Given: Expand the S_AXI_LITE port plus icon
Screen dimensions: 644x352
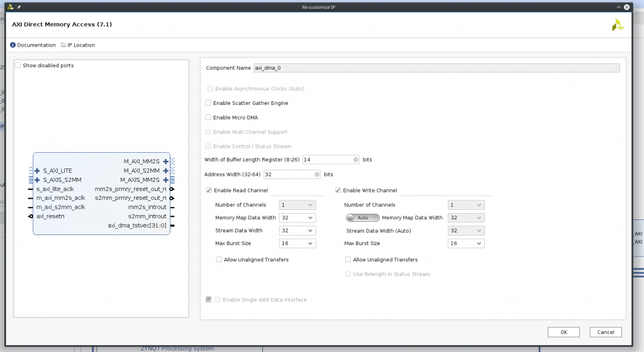Looking at the screenshot, I should click(x=37, y=171).
